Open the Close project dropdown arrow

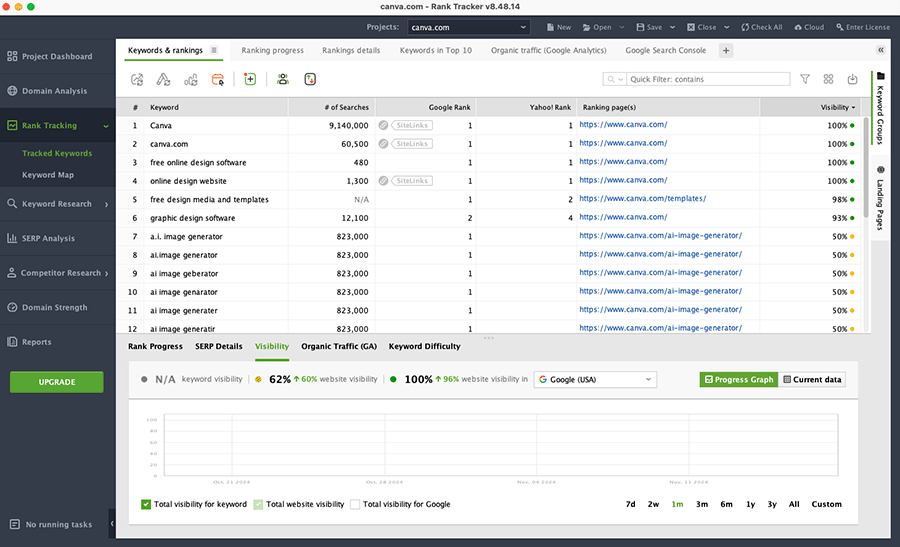(727, 27)
